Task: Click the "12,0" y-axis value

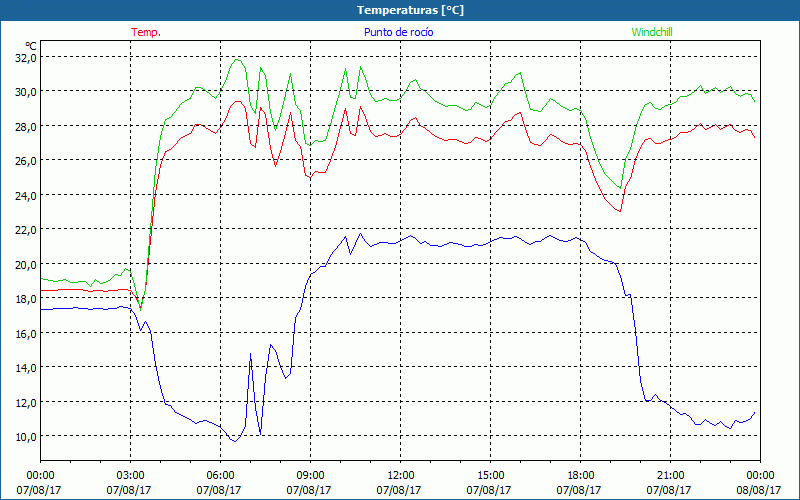Action: (x=26, y=402)
